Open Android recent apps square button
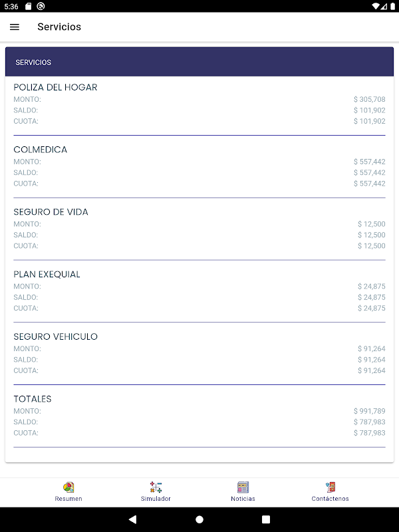The height and width of the screenshot is (532, 399). 266,519
